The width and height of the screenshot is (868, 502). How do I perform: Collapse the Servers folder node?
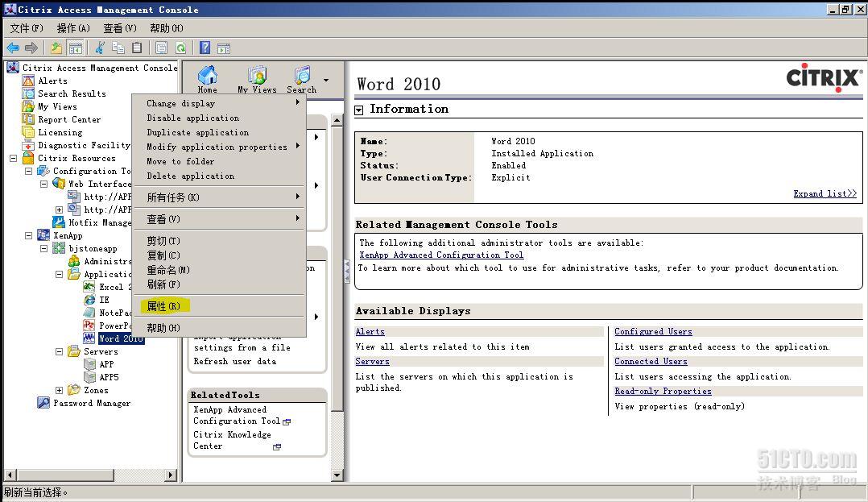point(60,352)
